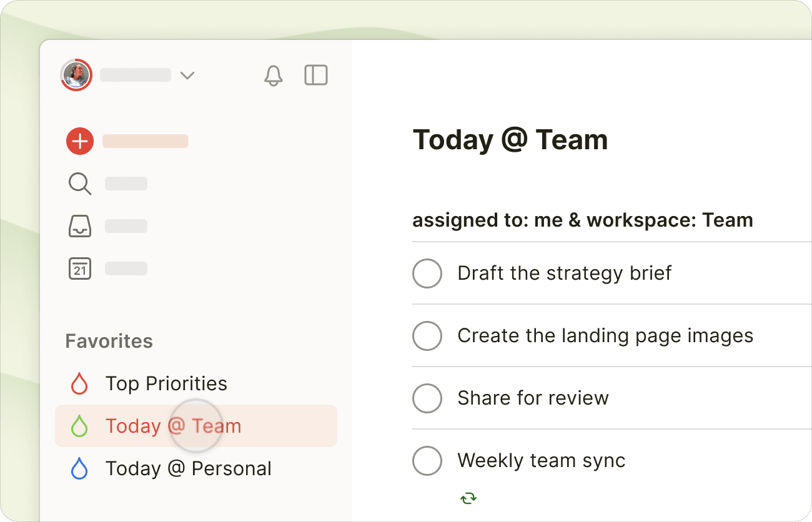Check off 'Create the landing page images'
Screen dimensions: 812x522
(x=427, y=336)
